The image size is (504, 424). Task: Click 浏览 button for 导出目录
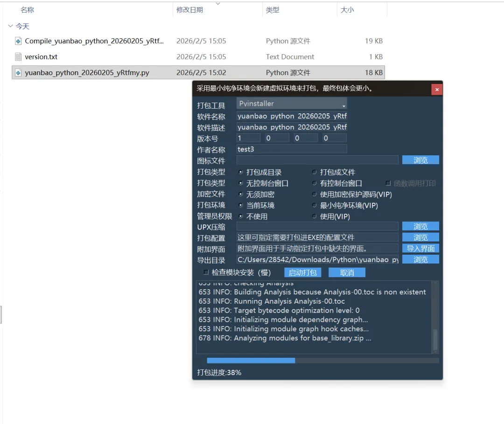tap(420, 259)
